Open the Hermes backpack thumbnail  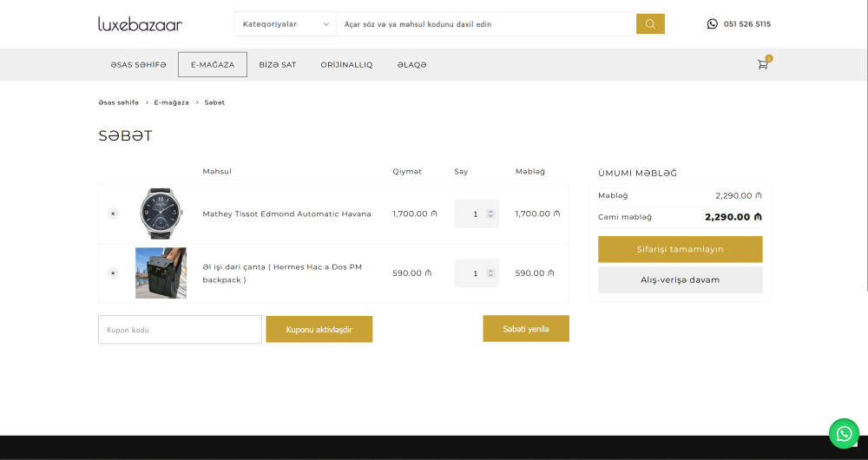161,273
